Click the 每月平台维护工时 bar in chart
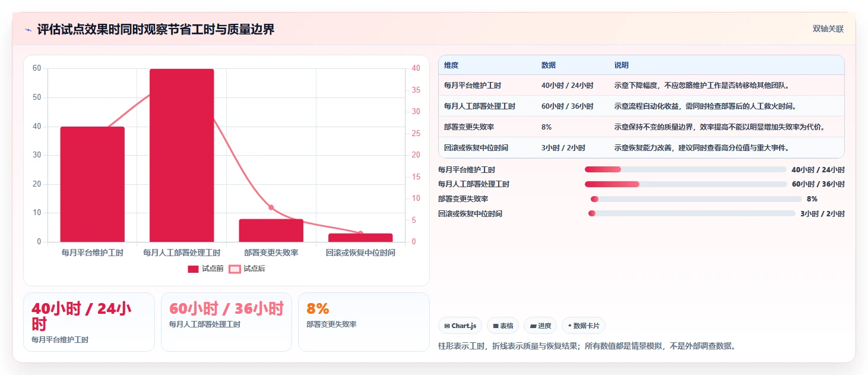Viewport: 868px width, 375px height. (x=93, y=184)
